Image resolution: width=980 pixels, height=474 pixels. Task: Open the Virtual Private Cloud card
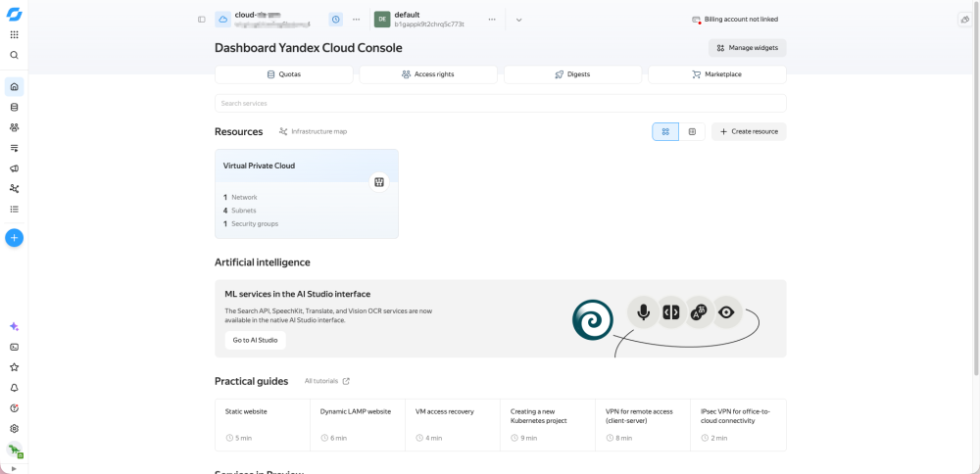(306, 194)
